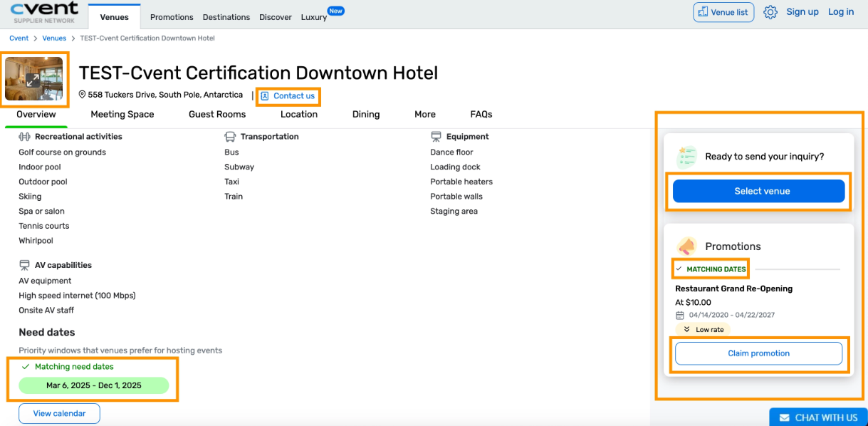Screen dimensions: 868x426
Task: Click the location pin icon by address
Action: (x=82, y=95)
